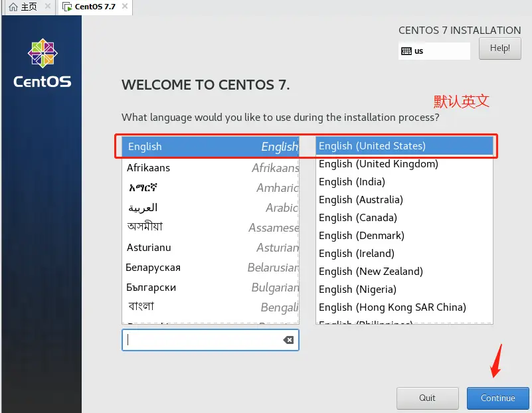The width and height of the screenshot is (532, 413).
Task: Choose English (New Zealand) locale
Action: [x=404, y=272]
